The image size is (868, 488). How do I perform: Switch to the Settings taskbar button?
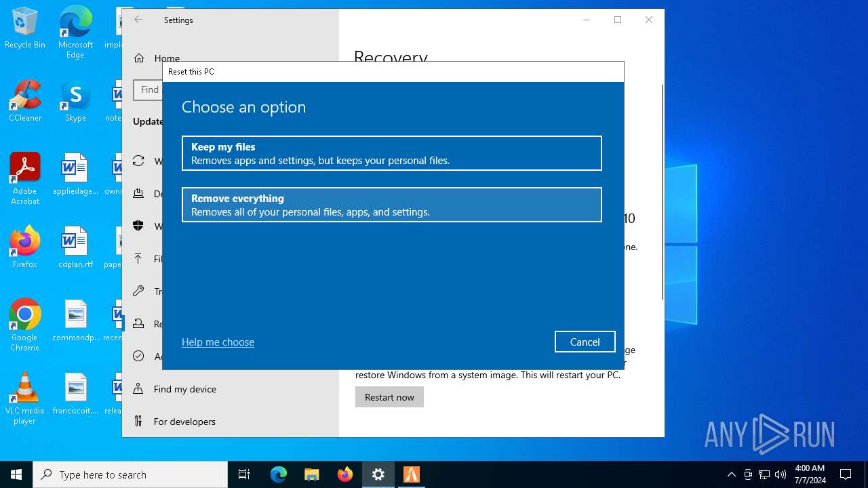[x=378, y=474]
